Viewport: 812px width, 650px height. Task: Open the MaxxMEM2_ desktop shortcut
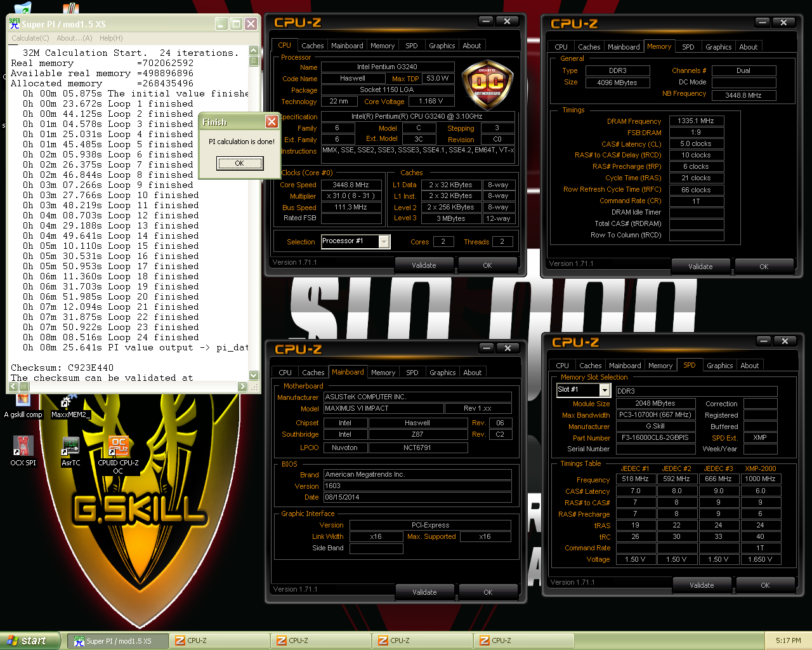pos(70,406)
